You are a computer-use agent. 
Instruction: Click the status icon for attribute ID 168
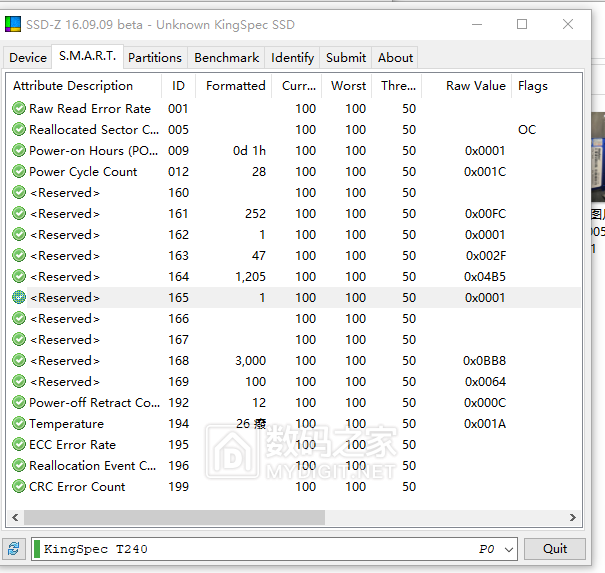(x=19, y=360)
